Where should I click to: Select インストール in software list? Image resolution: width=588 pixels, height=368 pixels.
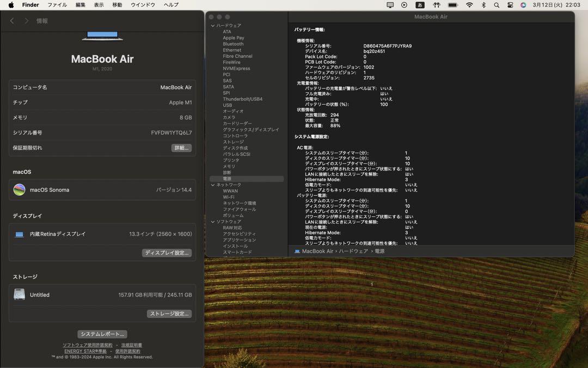[x=235, y=246]
